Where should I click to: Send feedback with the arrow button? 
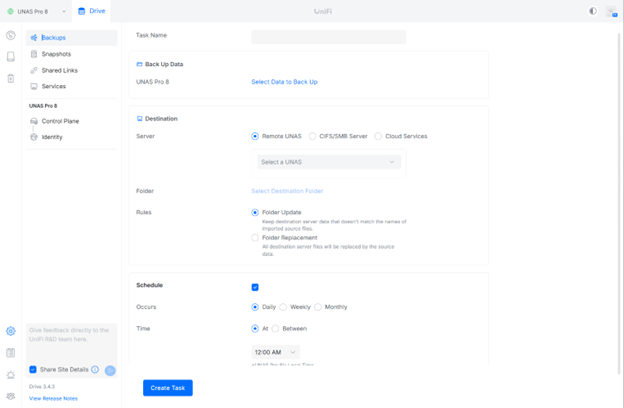click(x=110, y=371)
